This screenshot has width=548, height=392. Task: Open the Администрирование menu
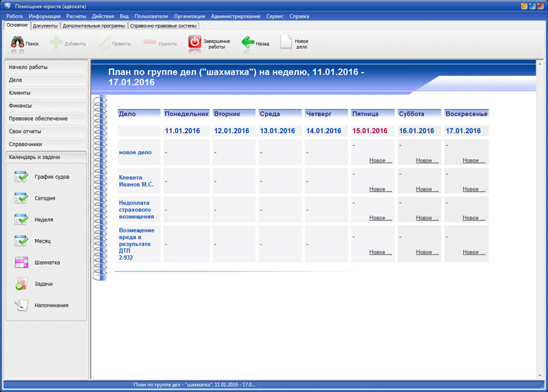236,16
